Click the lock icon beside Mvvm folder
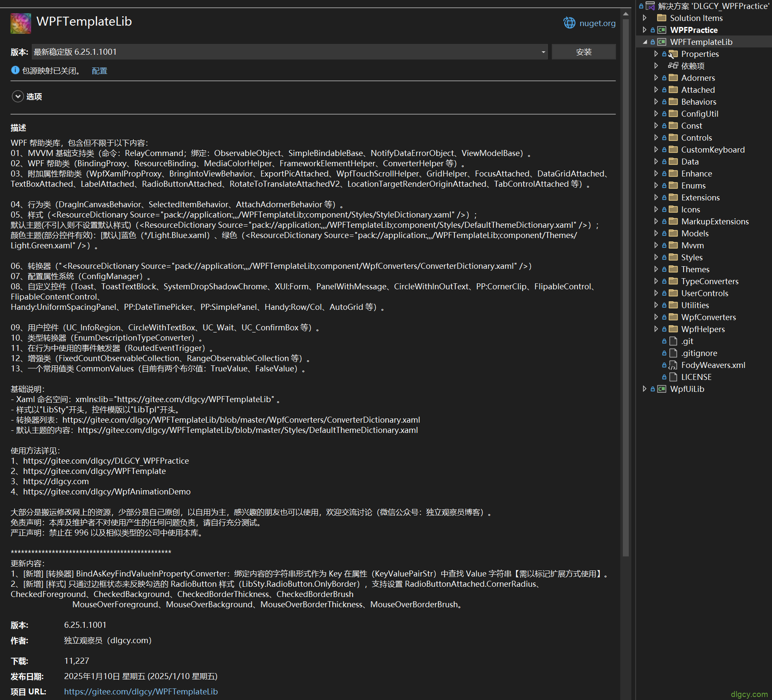772x700 pixels. point(664,246)
